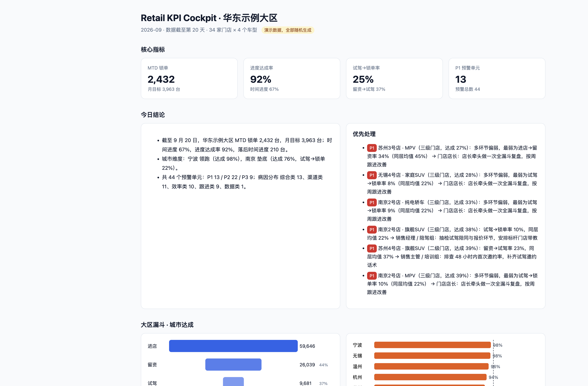Click the 温州 96% achievement bar
The image size is (588, 386).
pyautogui.click(x=431, y=367)
